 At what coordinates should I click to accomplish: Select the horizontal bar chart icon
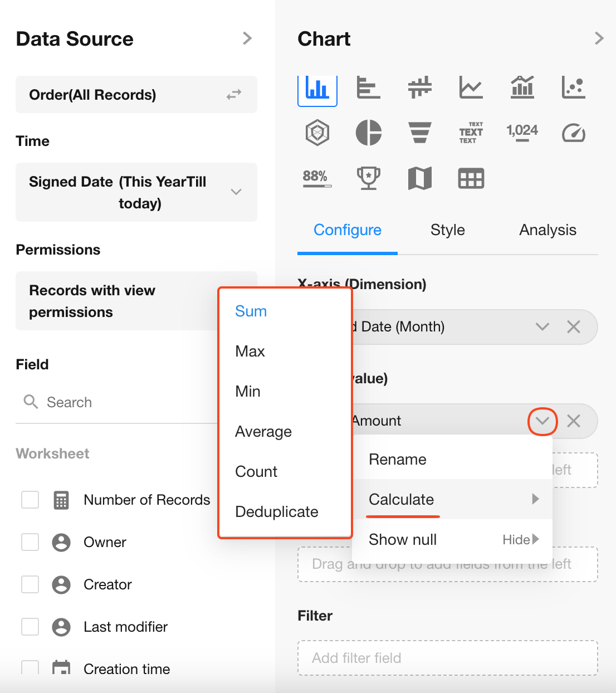pyautogui.click(x=368, y=87)
